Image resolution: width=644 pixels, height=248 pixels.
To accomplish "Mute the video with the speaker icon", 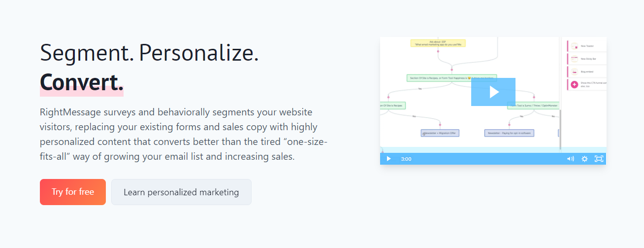I will [571, 159].
